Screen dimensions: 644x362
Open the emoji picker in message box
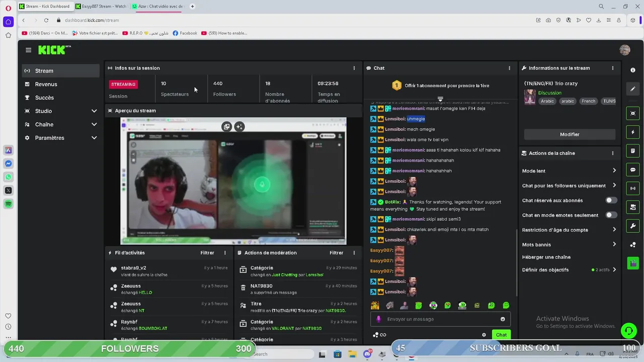tap(503, 319)
